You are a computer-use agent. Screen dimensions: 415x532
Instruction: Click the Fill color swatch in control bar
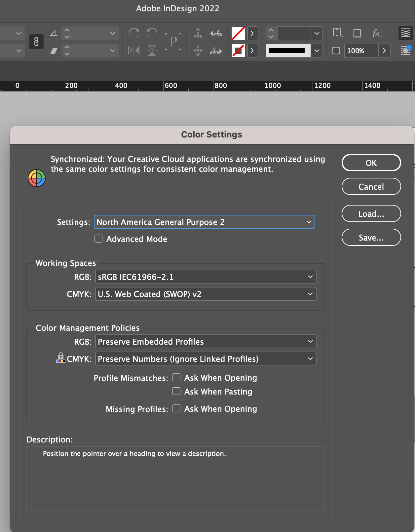pyautogui.click(x=238, y=33)
